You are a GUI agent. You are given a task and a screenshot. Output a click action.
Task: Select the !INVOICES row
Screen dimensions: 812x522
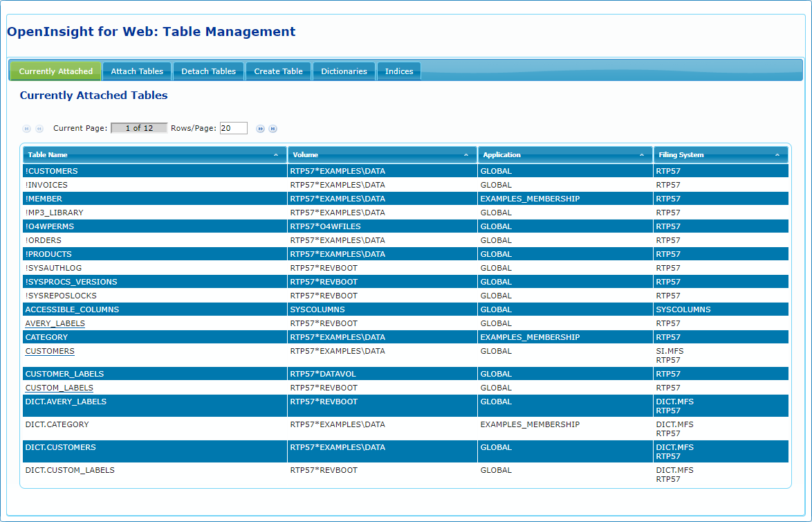[x=405, y=185]
